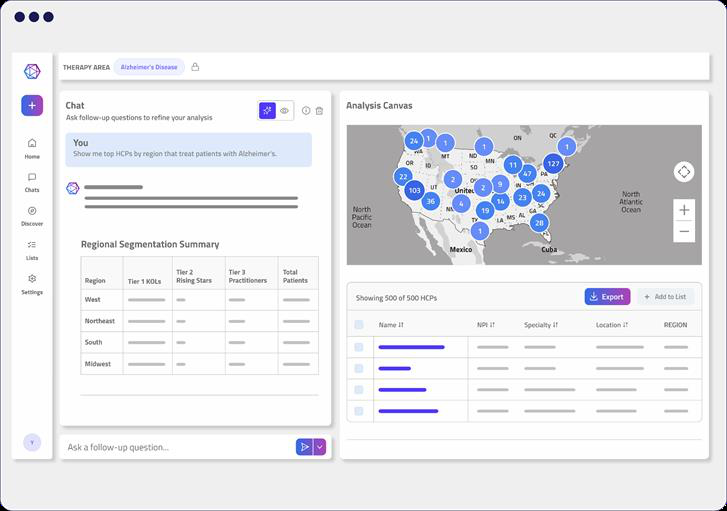Check the fourth HCP row checkbox
727x511 pixels.
point(359,411)
